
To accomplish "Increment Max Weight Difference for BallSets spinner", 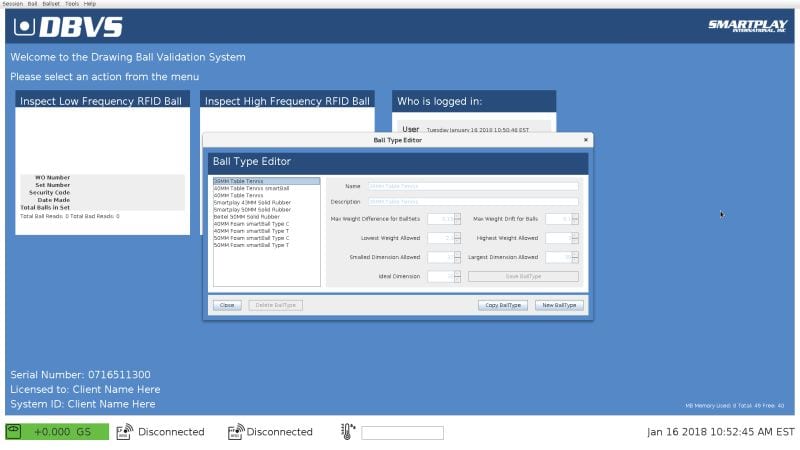I will pyautogui.click(x=457, y=216).
